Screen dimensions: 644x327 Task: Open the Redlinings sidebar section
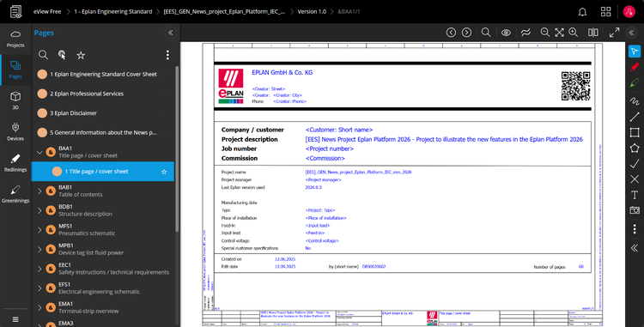pyautogui.click(x=15, y=163)
